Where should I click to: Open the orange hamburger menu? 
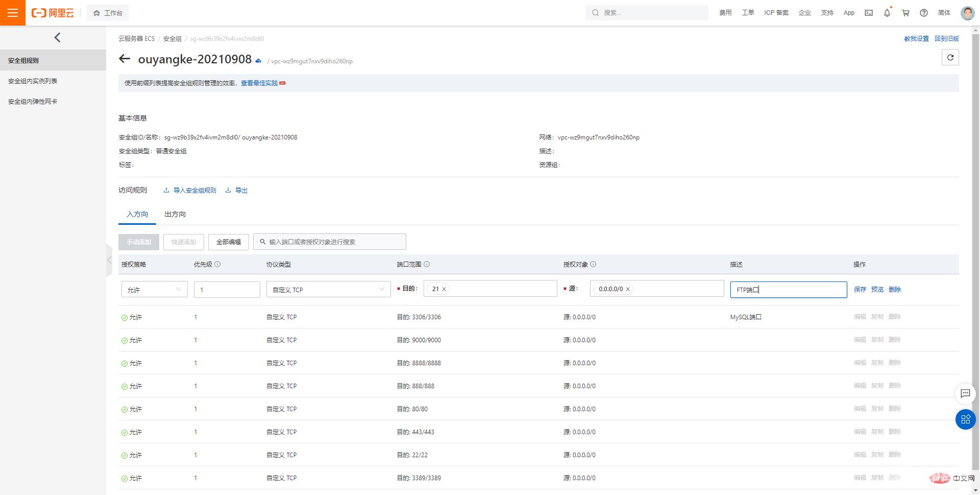point(13,13)
